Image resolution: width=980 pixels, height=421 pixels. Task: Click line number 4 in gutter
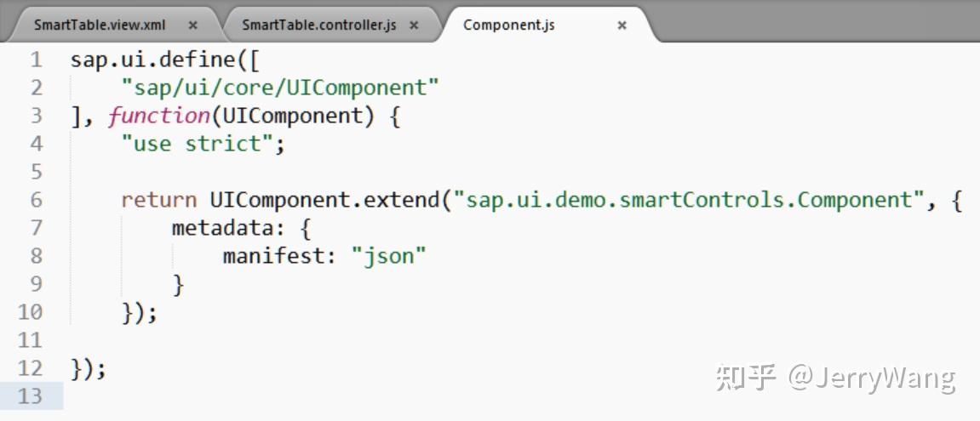(x=37, y=145)
